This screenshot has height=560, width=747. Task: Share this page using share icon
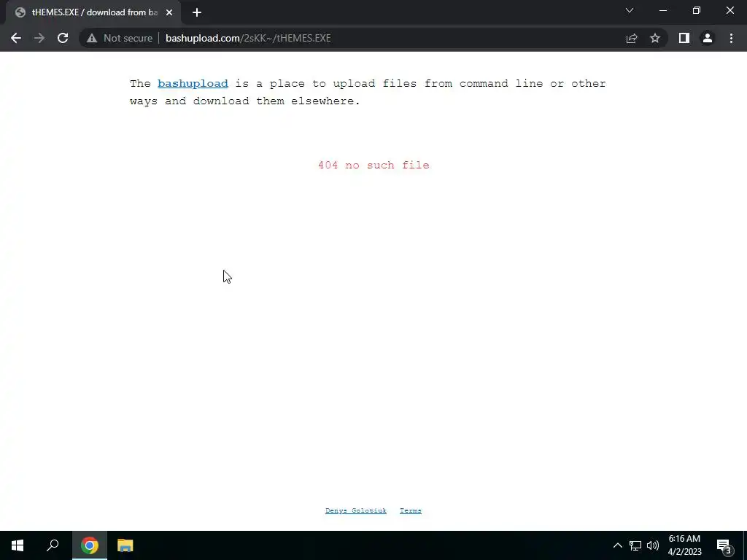pyautogui.click(x=632, y=38)
